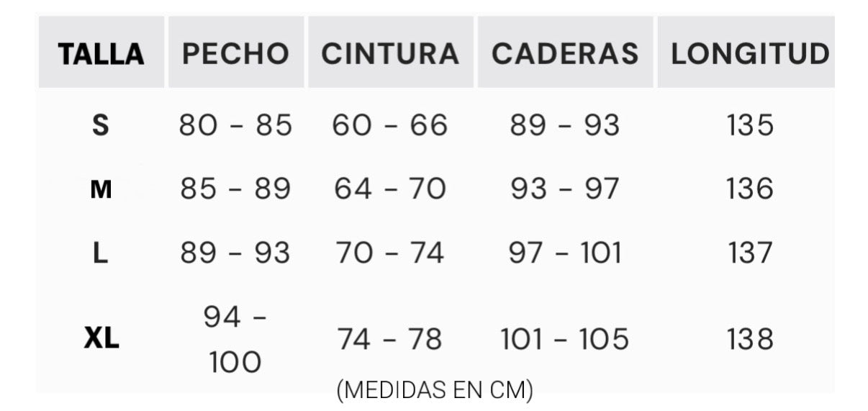Click the PECHO column header
The image size is (868, 411).
pos(235,54)
